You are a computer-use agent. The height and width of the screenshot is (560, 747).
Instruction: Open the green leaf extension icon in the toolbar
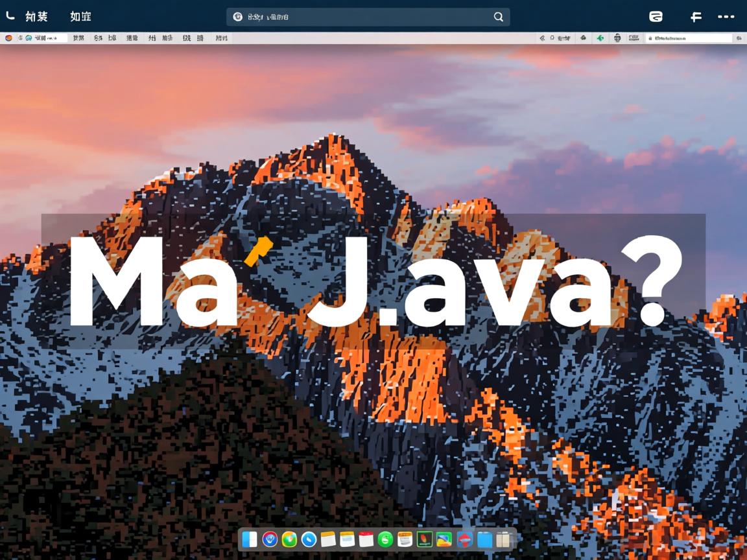coord(600,38)
